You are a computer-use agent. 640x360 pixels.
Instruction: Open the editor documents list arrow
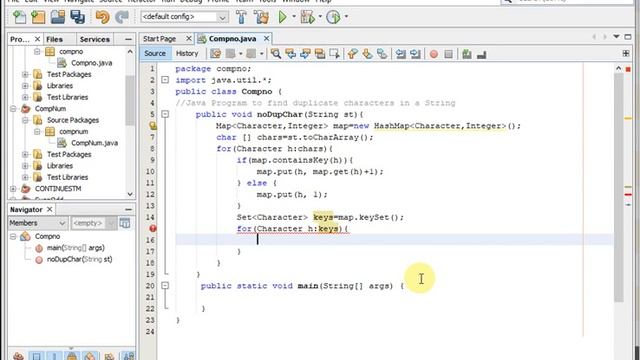[616, 37]
